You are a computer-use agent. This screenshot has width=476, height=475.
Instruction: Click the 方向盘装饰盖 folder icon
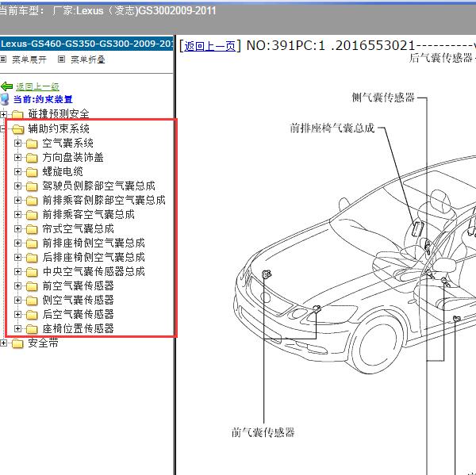point(32,158)
